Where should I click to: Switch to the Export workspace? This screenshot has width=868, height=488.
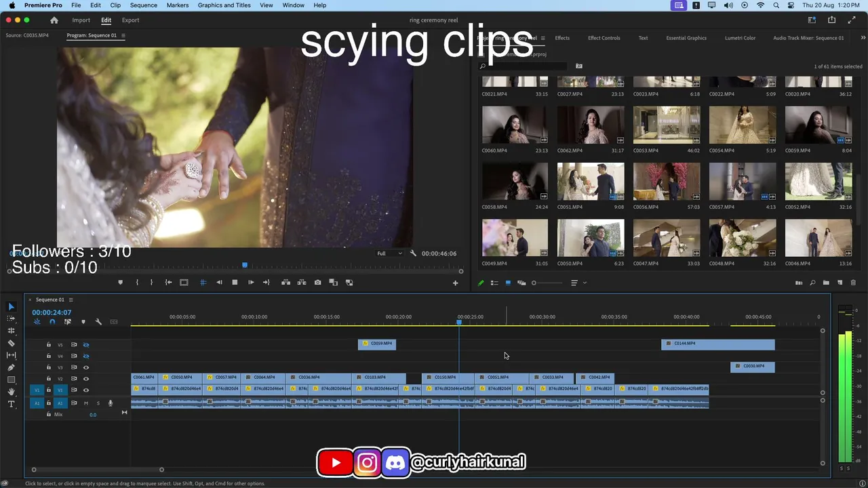[130, 20]
